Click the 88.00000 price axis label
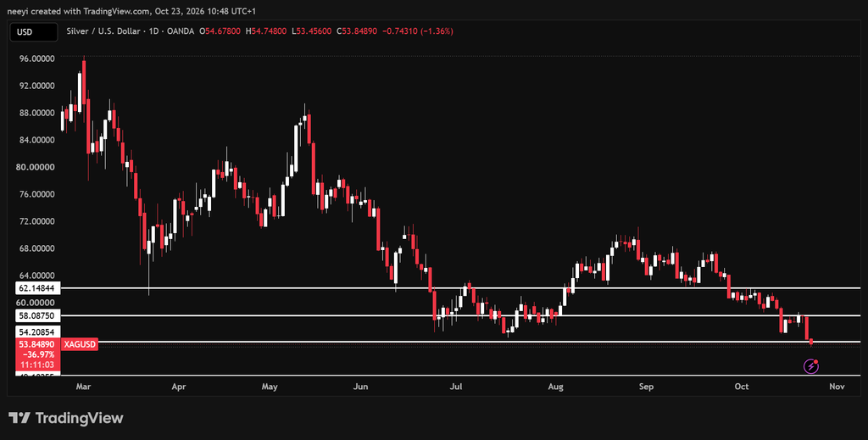 point(36,113)
